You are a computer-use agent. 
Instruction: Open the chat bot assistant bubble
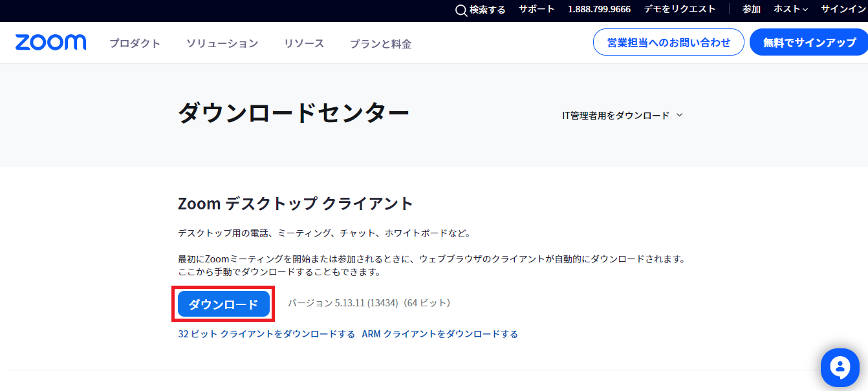[840, 368]
